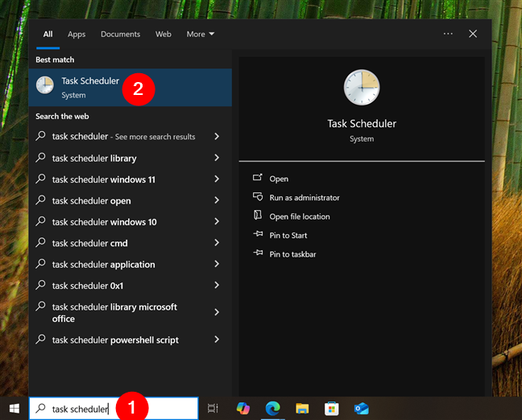The height and width of the screenshot is (420, 522).
Task: Expand arrow for 'task scheduler library'
Action: [x=217, y=158]
